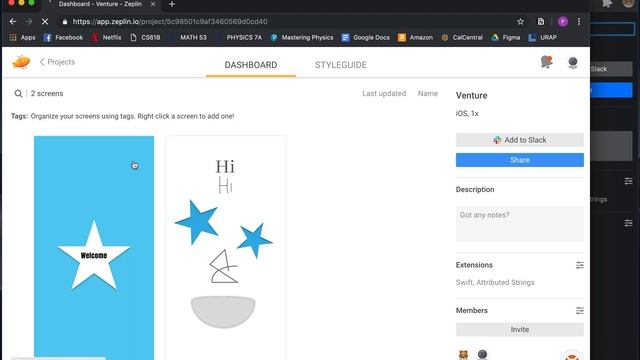Click the 2 screens count label

[x=47, y=93]
